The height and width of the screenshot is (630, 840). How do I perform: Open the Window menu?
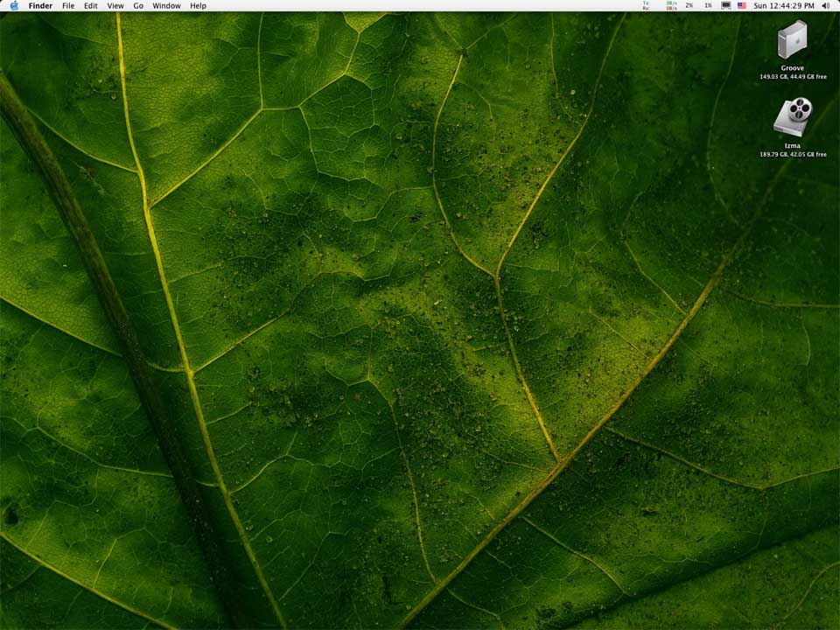coord(166,5)
